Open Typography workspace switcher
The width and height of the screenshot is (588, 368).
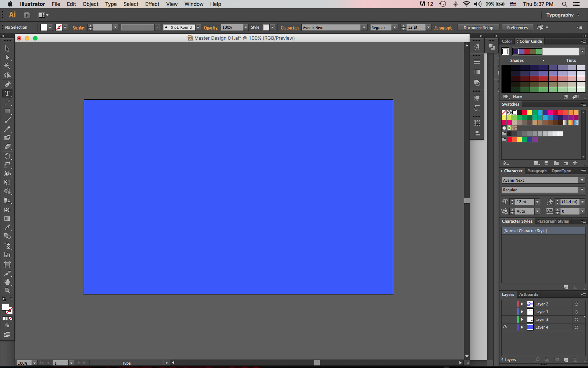click(x=563, y=15)
